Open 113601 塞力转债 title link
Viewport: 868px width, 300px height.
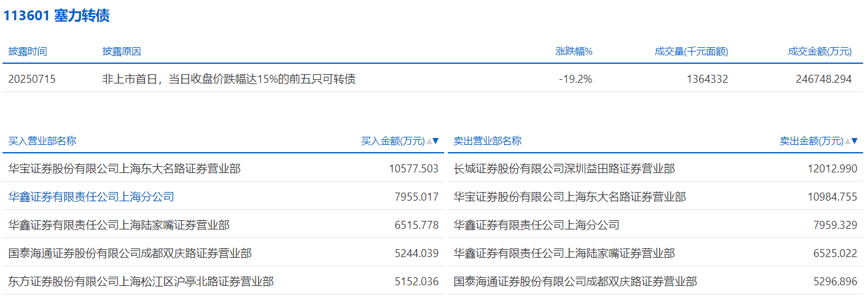(57, 16)
